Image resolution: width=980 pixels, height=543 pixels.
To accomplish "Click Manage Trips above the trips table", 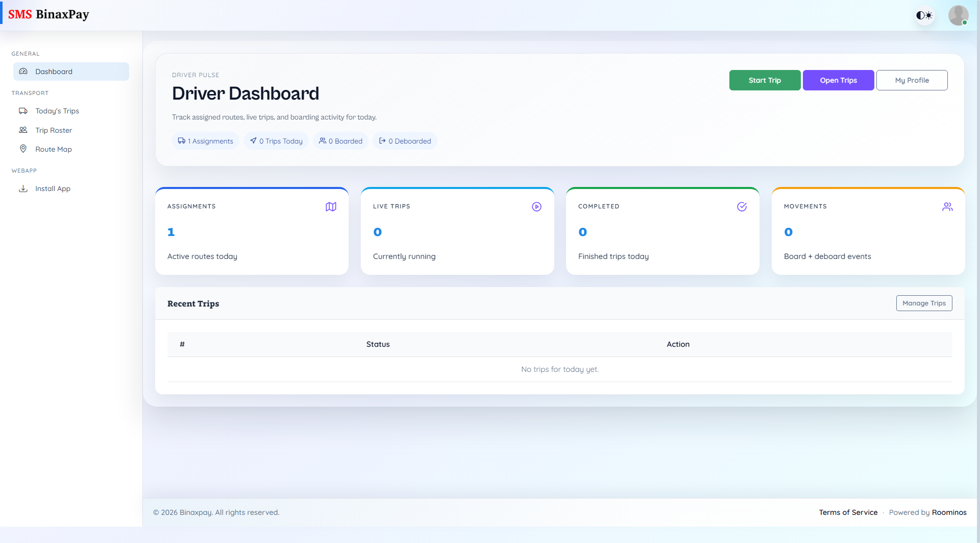I will (924, 303).
